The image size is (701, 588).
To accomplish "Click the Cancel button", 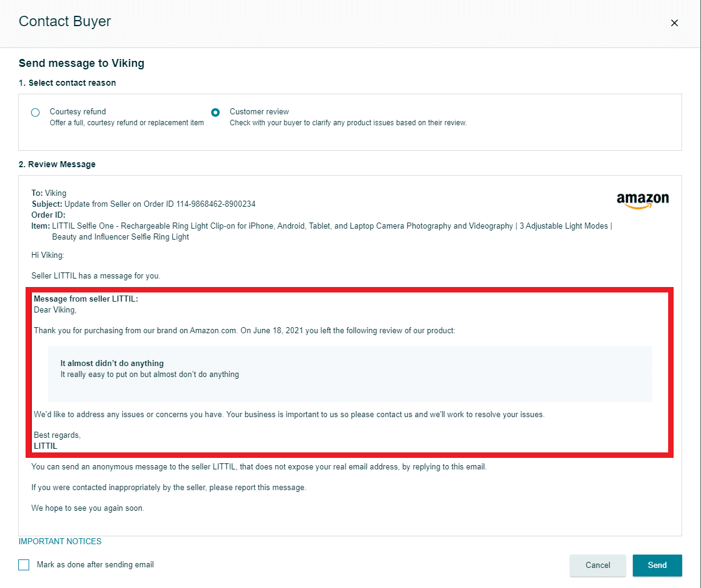I will (598, 566).
